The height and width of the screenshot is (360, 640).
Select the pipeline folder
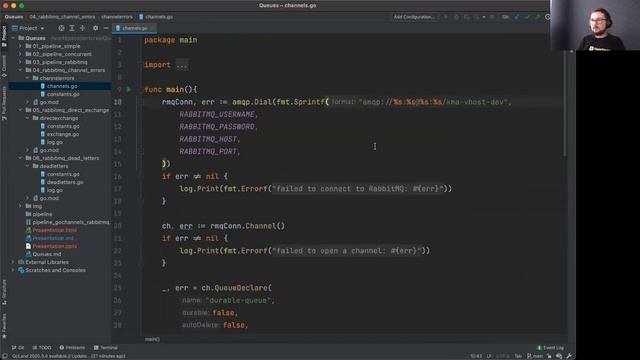[42, 214]
